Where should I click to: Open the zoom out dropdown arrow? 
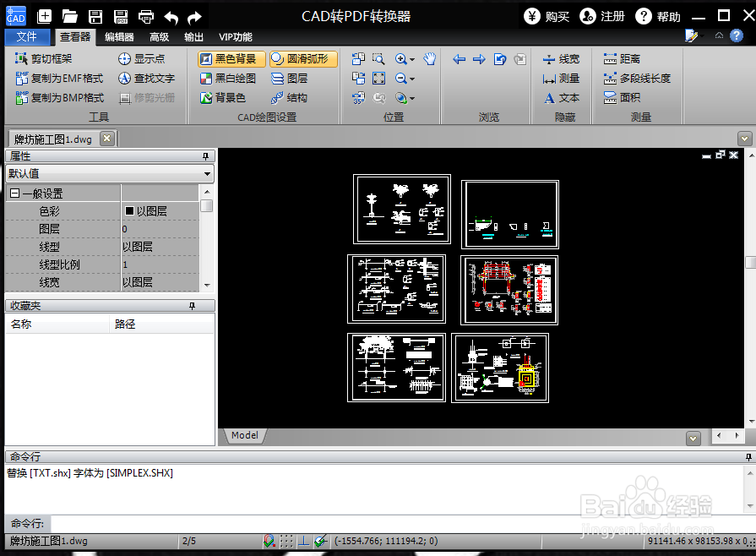click(412, 79)
